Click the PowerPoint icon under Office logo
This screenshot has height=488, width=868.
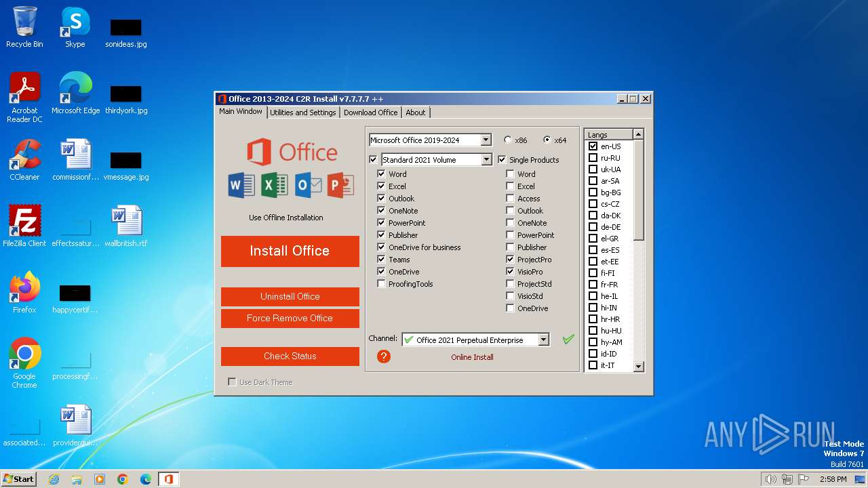pyautogui.click(x=340, y=185)
